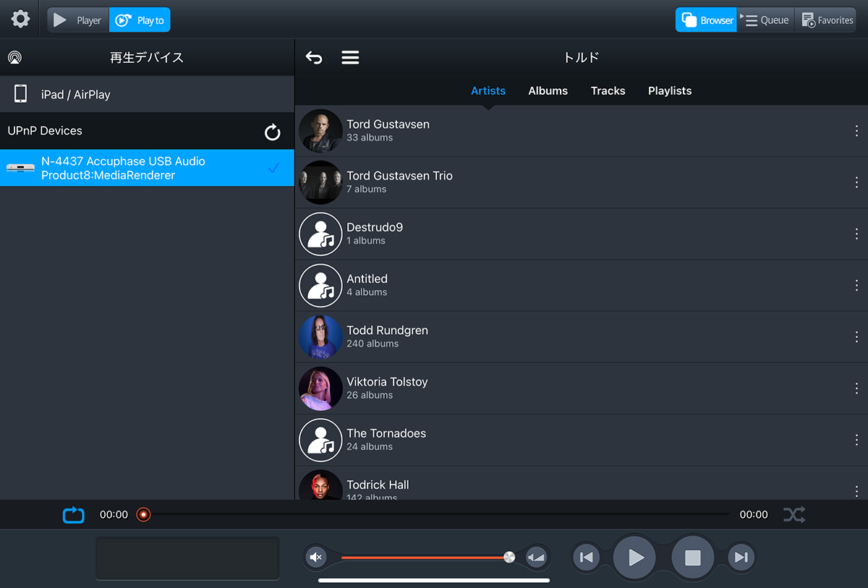This screenshot has height=588, width=868.
Task: Toggle shuffle mode
Action: pyautogui.click(x=793, y=515)
